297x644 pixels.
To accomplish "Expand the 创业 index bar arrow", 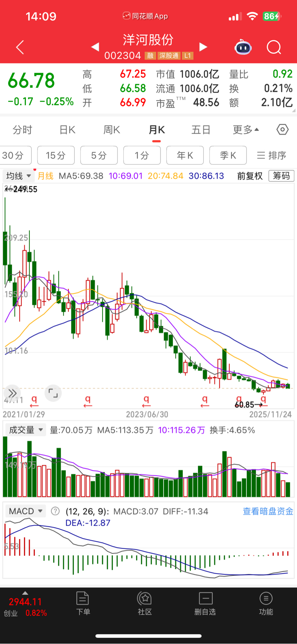I will tap(25, 593).
